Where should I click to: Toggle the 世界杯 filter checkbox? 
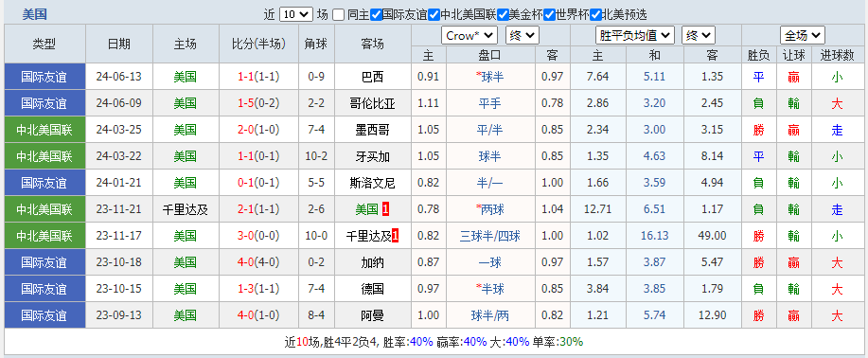tap(549, 15)
